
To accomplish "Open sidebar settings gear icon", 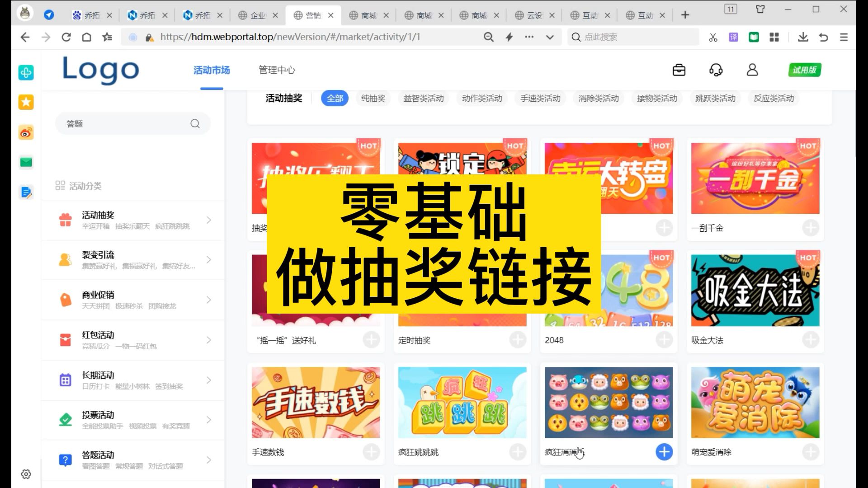I will [26, 474].
